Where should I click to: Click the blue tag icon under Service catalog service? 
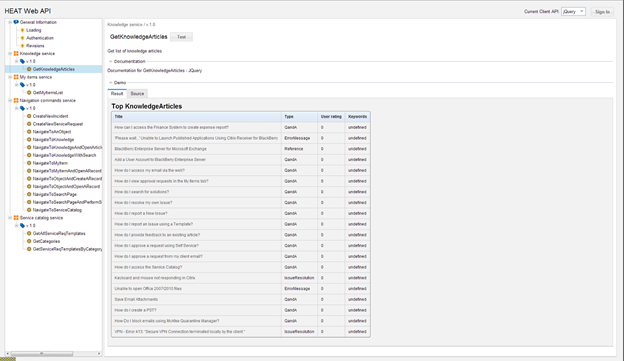(22, 226)
